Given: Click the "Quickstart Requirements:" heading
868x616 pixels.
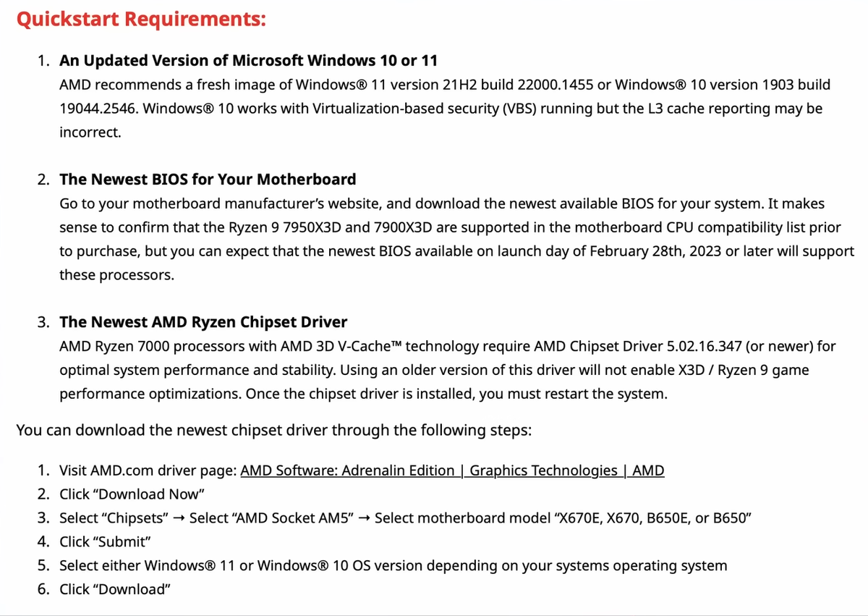Looking at the screenshot, I should 141,20.
